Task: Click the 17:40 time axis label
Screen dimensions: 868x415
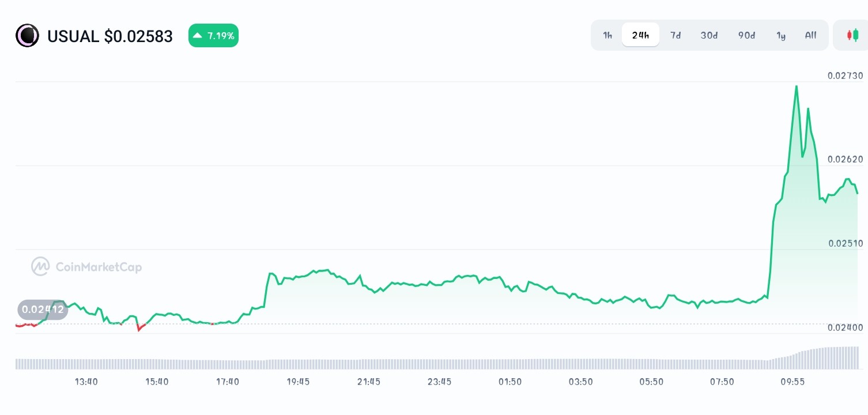Action: tap(228, 382)
